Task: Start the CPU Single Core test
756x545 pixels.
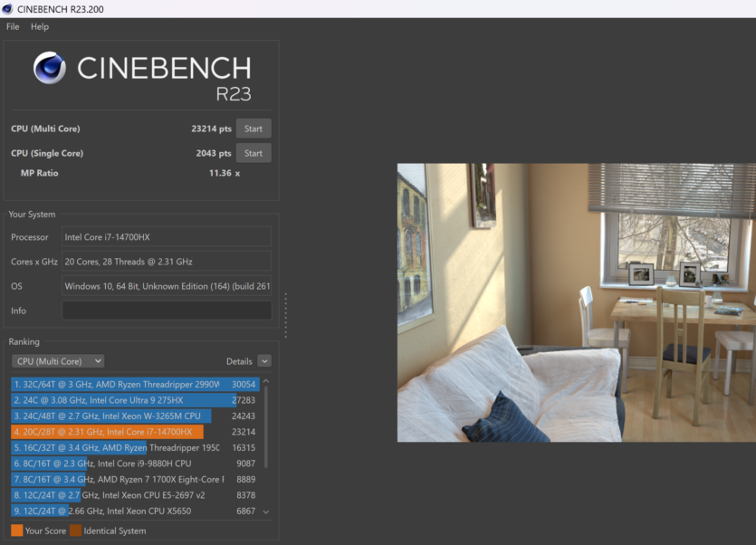Action: 254,153
